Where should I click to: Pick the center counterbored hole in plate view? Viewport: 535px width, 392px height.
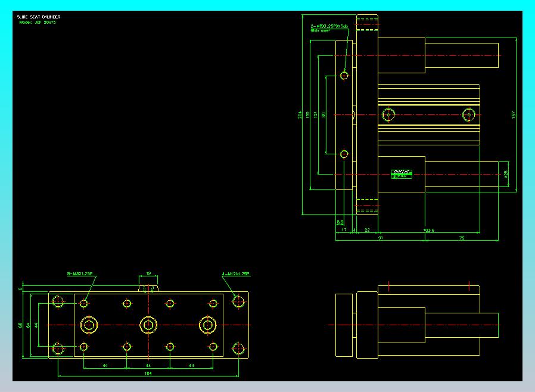(148, 325)
